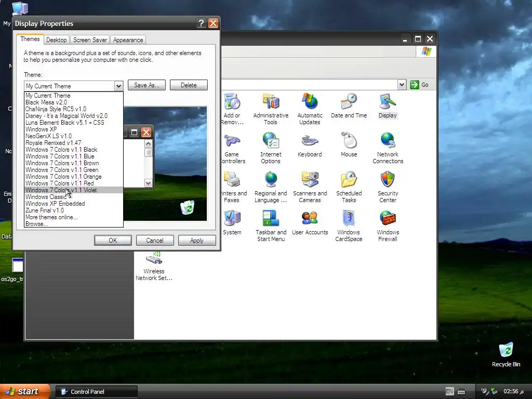Click the Delete theme button
Image resolution: width=532 pixels, height=399 pixels.
[x=189, y=85]
